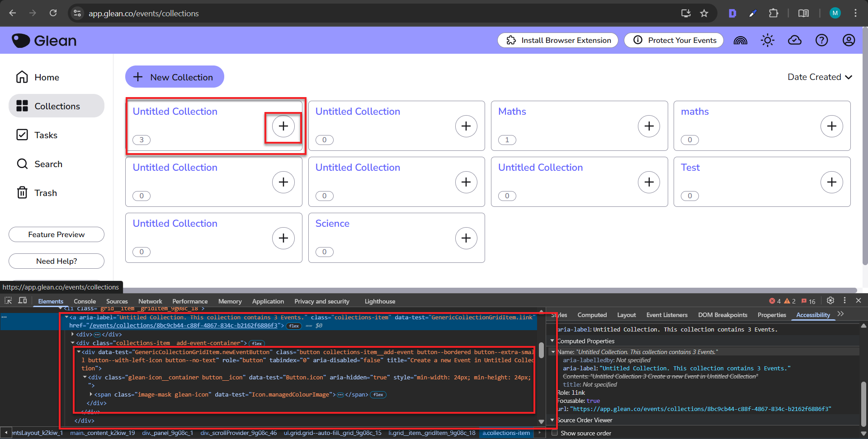The width and height of the screenshot is (868, 439).
Task: Open the help question mark icon
Action: (821, 40)
